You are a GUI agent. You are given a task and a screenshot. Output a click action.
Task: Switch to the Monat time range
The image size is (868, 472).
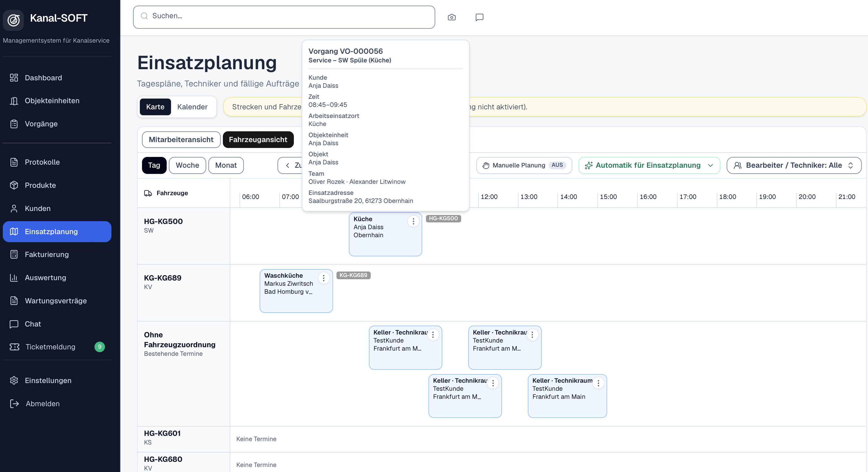226,165
